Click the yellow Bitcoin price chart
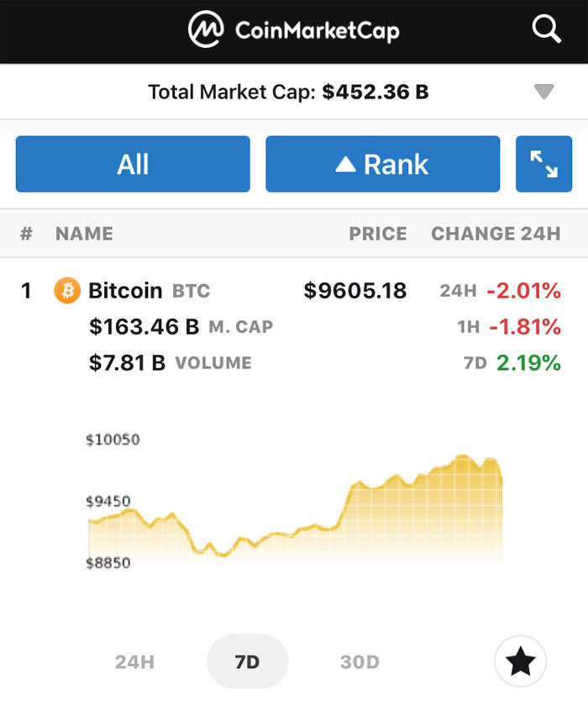 click(x=295, y=509)
